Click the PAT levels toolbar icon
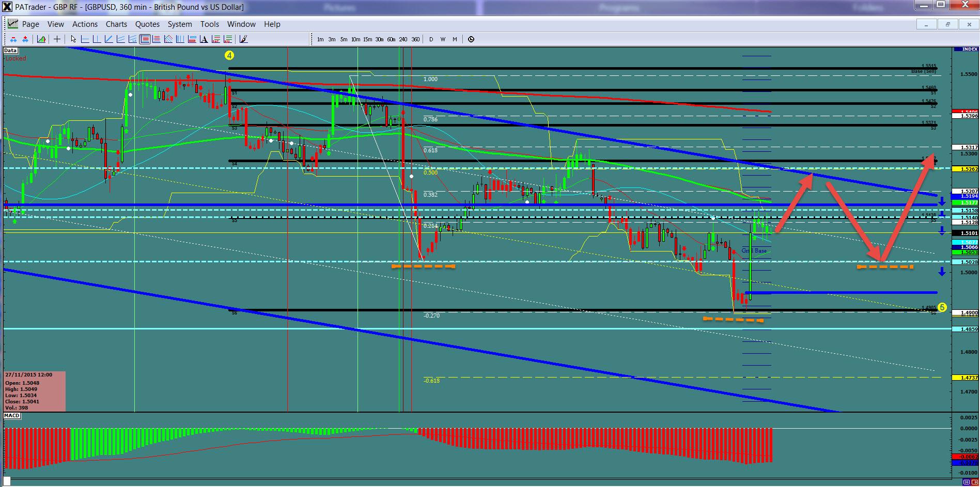The width and height of the screenshot is (980, 487). 216,39
